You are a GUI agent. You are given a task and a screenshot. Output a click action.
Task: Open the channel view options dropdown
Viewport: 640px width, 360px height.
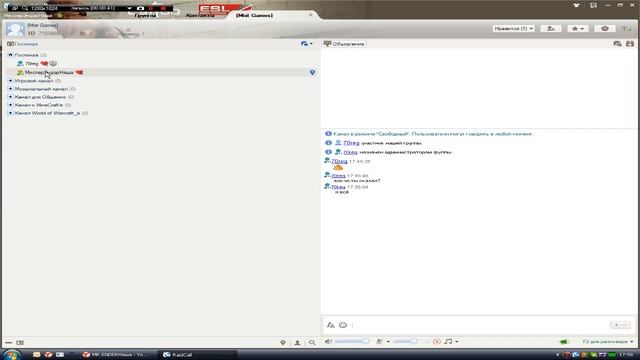coord(307,44)
